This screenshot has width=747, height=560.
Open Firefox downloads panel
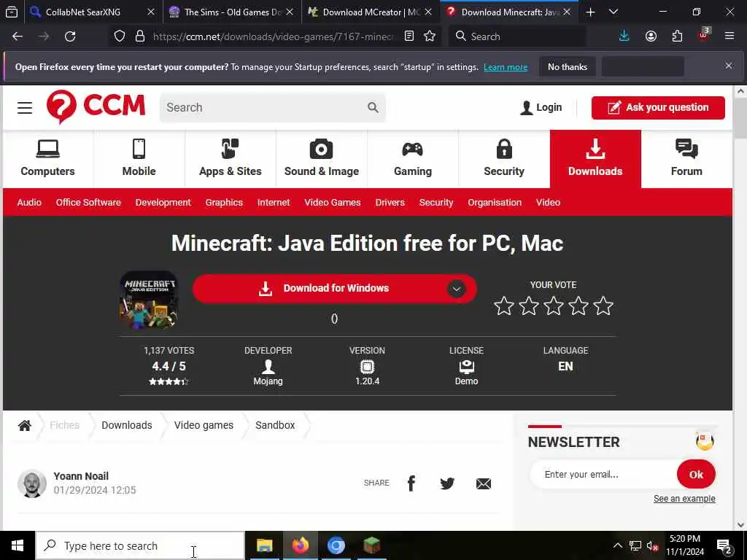click(624, 36)
